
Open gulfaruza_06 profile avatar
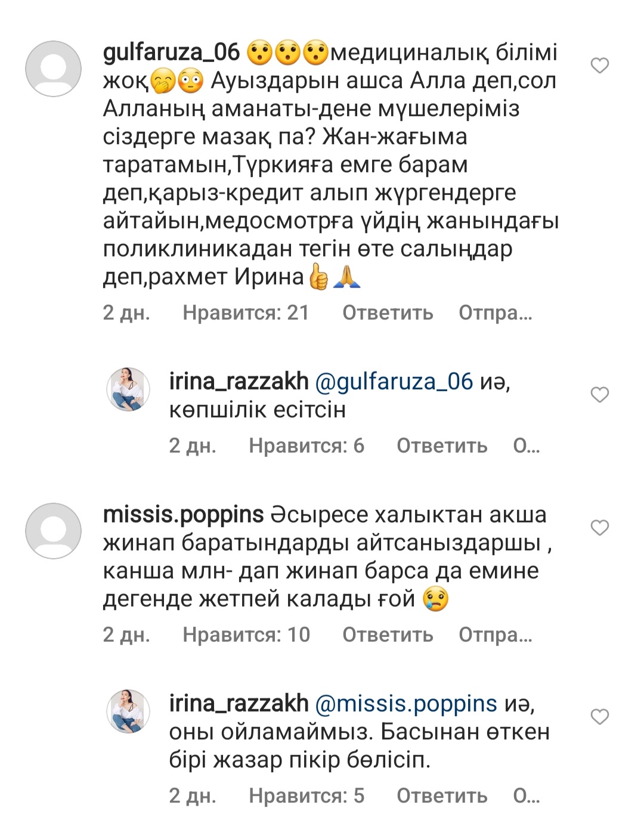pyautogui.click(x=53, y=69)
